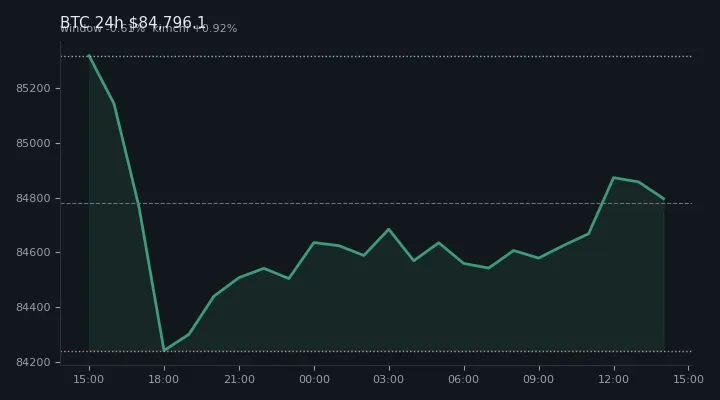Click the 06:00 x-axis label

(x=464, y=379)
